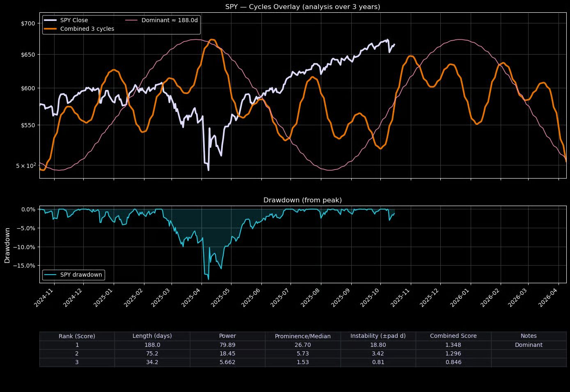Viewport: 570px width, 392px height.
Task: Click the 79.89 power cell
Action: pos(227,345)
